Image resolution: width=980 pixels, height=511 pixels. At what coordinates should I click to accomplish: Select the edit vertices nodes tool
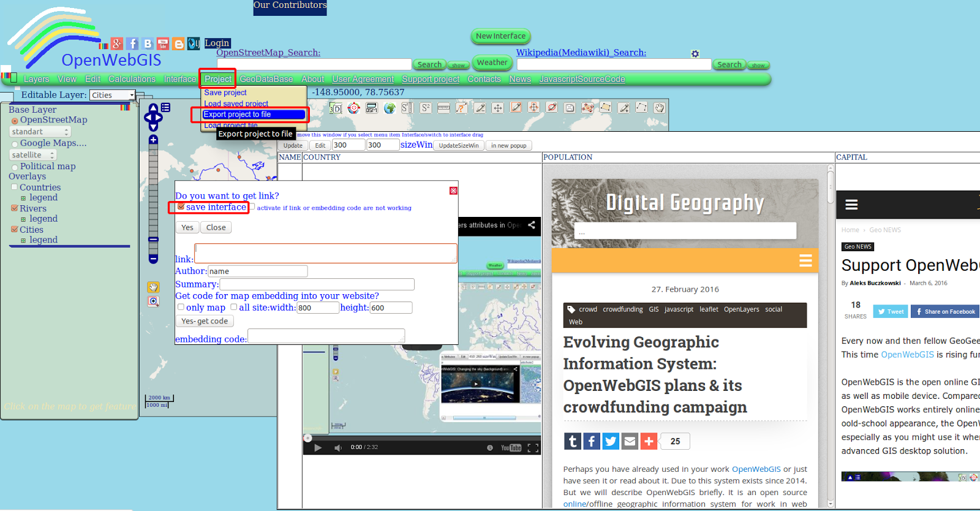pos(588,108)
